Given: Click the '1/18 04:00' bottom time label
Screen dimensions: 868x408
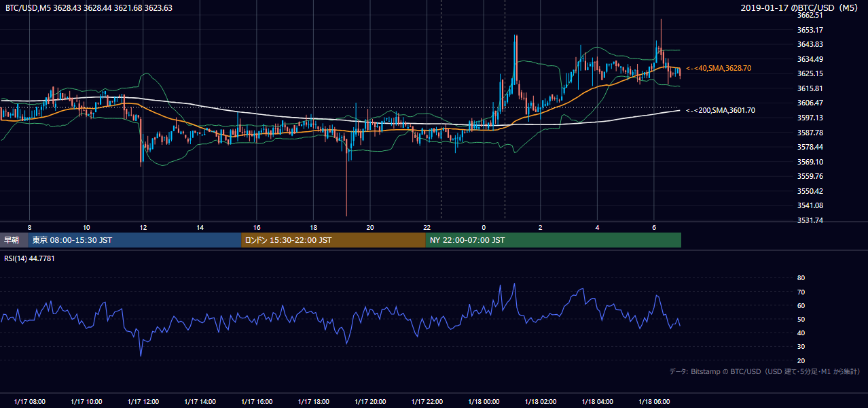Looking at the screenshot, I should click(597, 401).
